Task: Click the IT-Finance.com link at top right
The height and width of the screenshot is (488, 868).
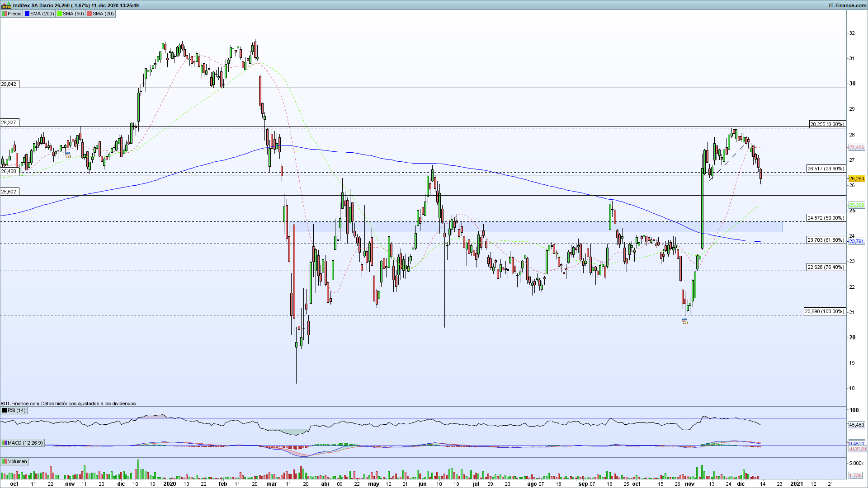Action: coord(847,5)
